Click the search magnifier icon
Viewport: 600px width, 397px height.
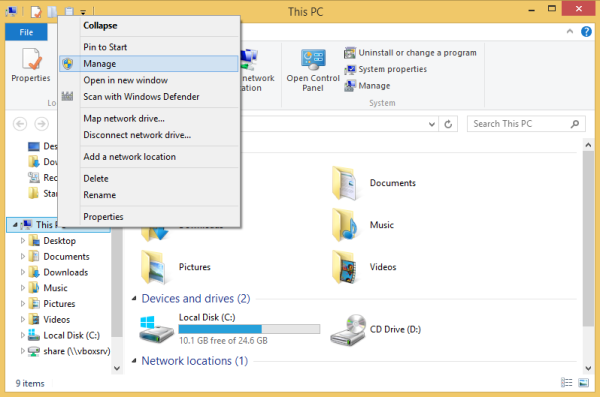575,124
